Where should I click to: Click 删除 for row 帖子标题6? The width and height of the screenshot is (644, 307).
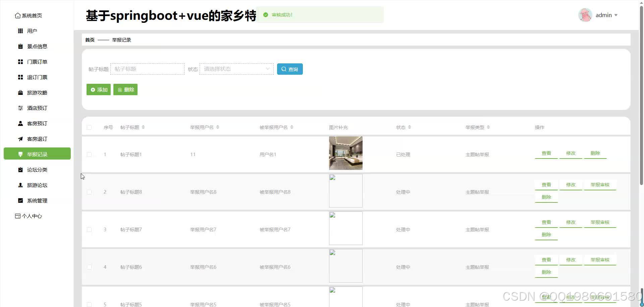tap(546, 272)
